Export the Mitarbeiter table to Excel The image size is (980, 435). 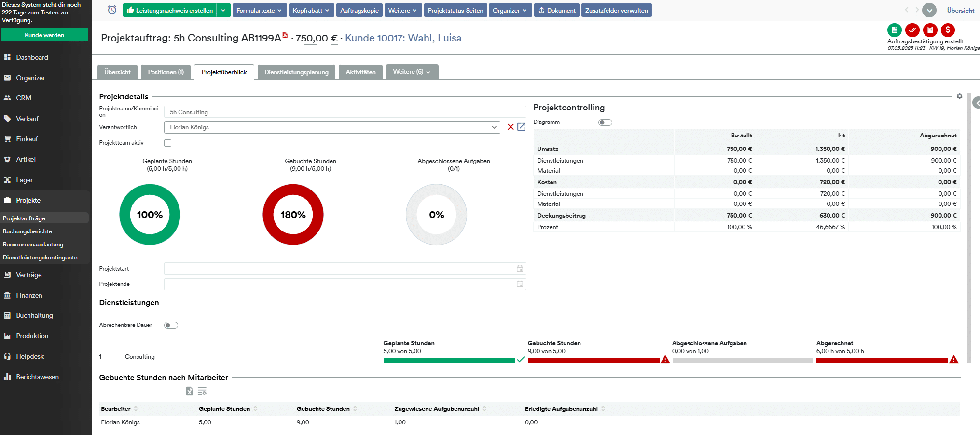pos(189,391)
